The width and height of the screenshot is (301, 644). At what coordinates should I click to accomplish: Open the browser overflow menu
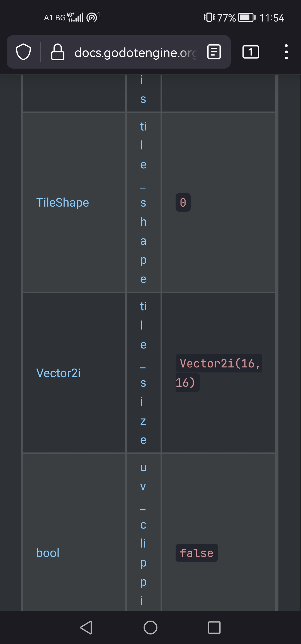pyautogui.click(x=286, y=52)
